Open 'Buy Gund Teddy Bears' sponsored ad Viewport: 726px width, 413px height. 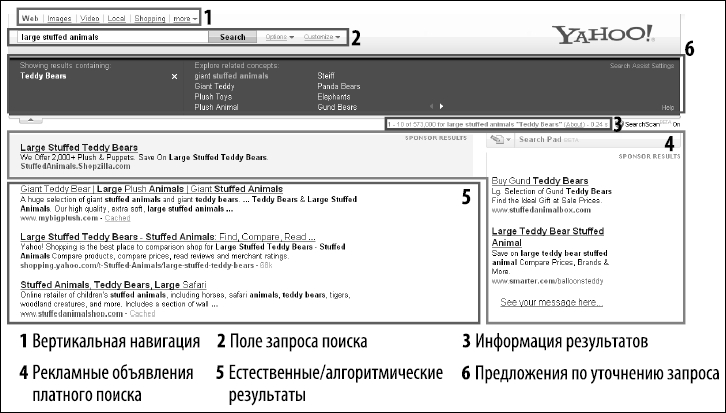coord(540,181)
